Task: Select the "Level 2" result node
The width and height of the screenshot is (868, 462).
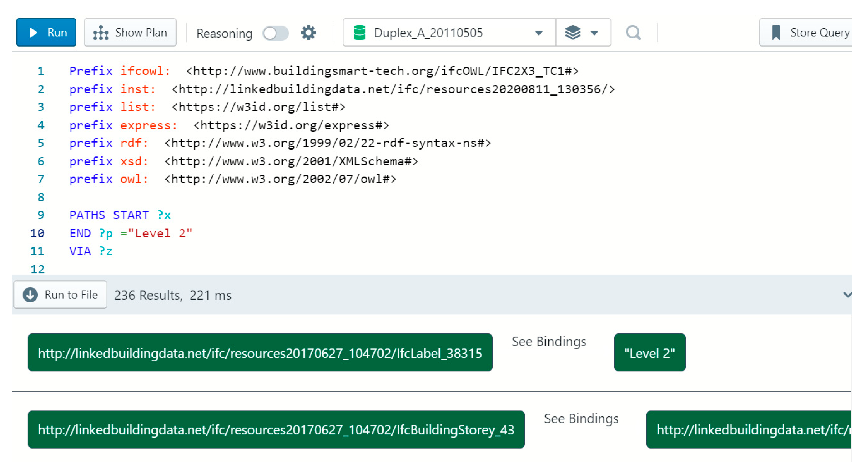Action: 649,353
